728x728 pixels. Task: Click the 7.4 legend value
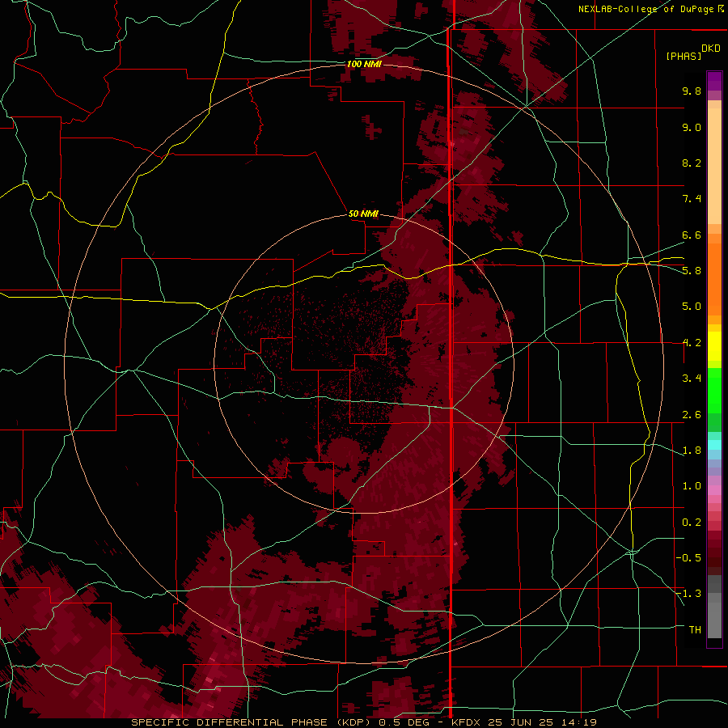[692, 199]
